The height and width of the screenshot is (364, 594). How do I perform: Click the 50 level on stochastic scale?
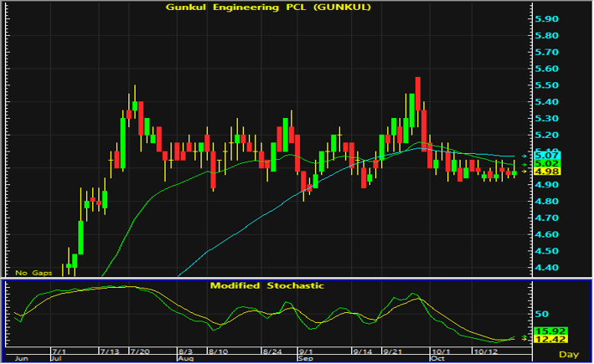click(542, 314)
